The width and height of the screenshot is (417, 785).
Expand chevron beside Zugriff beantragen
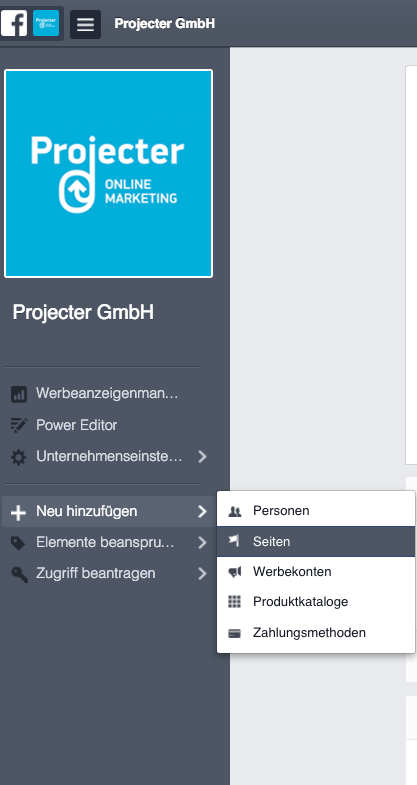click(x=202, y=574)
